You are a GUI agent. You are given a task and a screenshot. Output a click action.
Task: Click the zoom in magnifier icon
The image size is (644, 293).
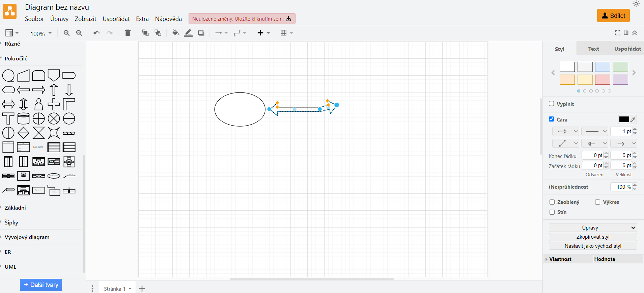click(66, 33)
